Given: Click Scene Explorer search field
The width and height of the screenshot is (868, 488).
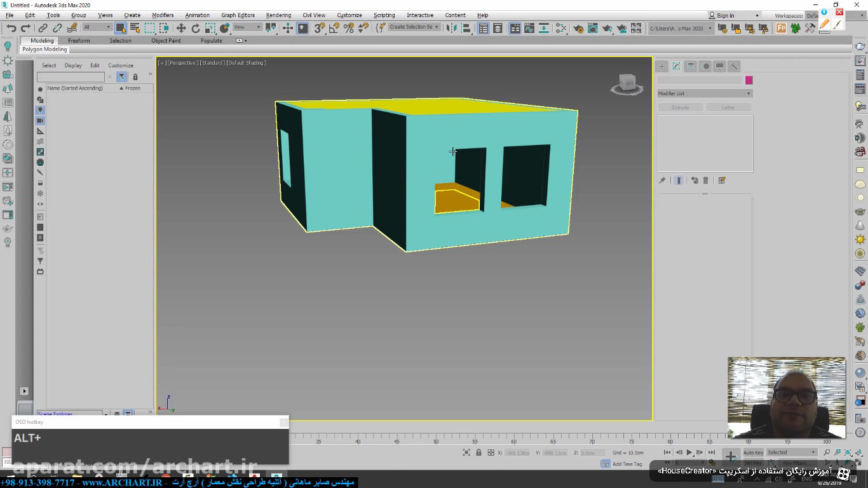Looking at the screenshot, I should [70, 77].
